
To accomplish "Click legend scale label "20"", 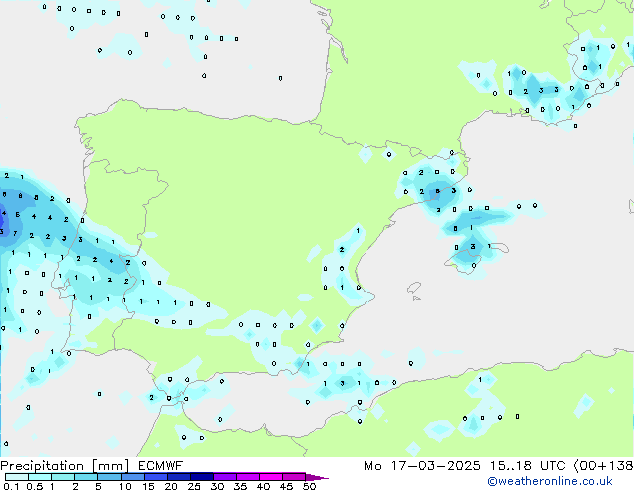I will (x=171, y=486).
